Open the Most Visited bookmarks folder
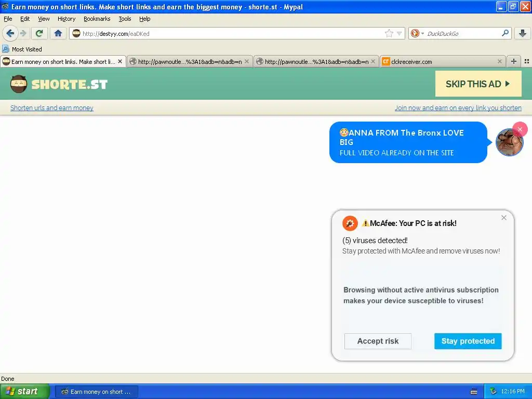532x399 pixels. 22,49
